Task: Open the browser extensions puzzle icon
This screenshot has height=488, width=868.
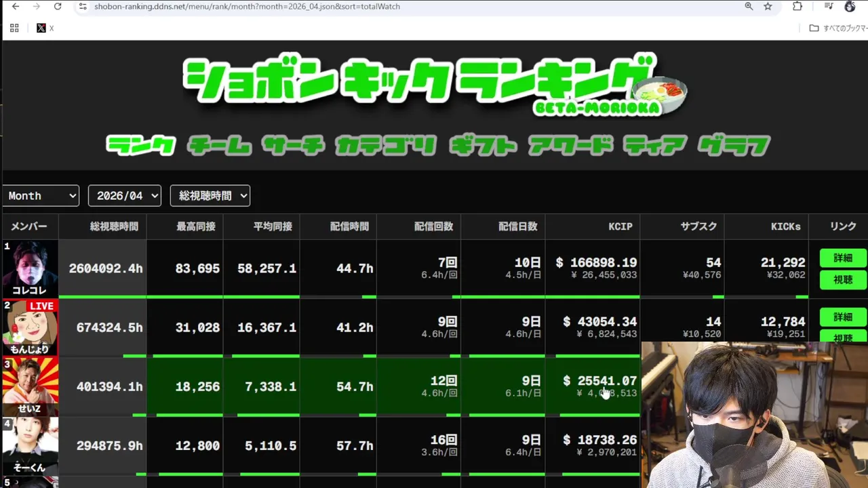Action: point(797,6)
